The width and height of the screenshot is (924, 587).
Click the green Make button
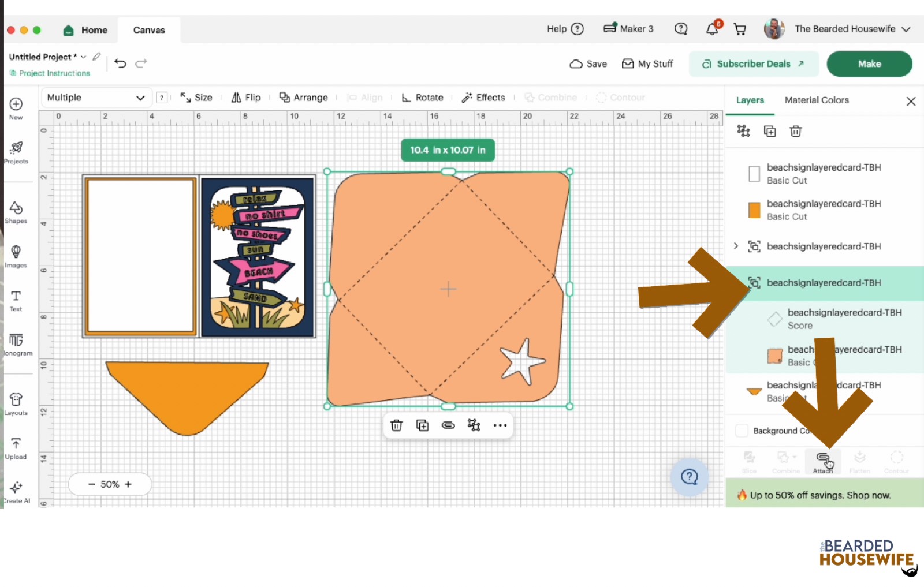[869, 63]
